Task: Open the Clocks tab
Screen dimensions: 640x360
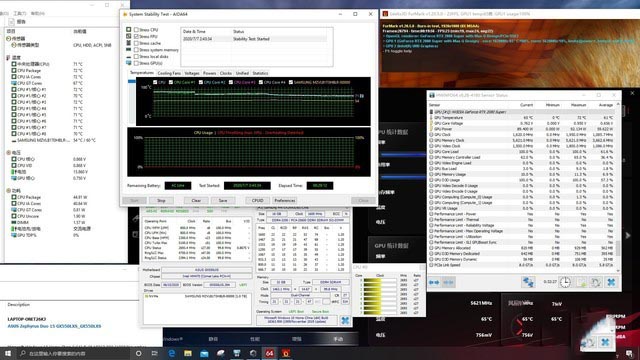Action: (226, 73)
